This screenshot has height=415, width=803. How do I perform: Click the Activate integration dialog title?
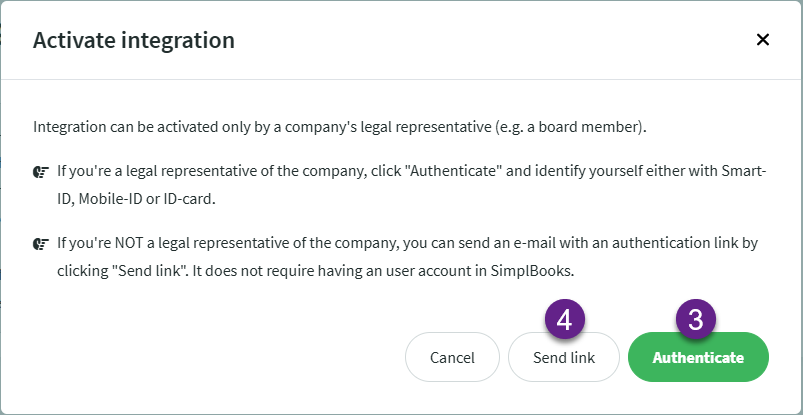134,40
